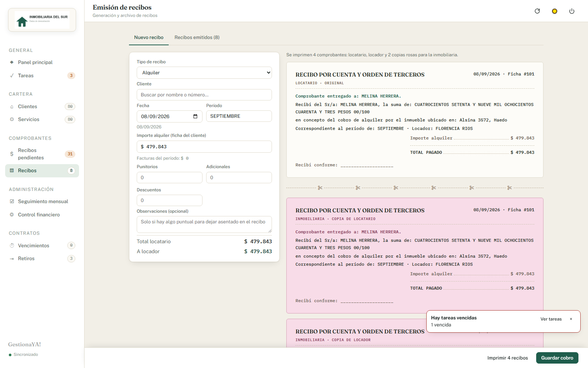Click the checkbox icon beside Seguimiento mensual
The width and height of the screenshot is (588, 368).
(x=12, y=201)
